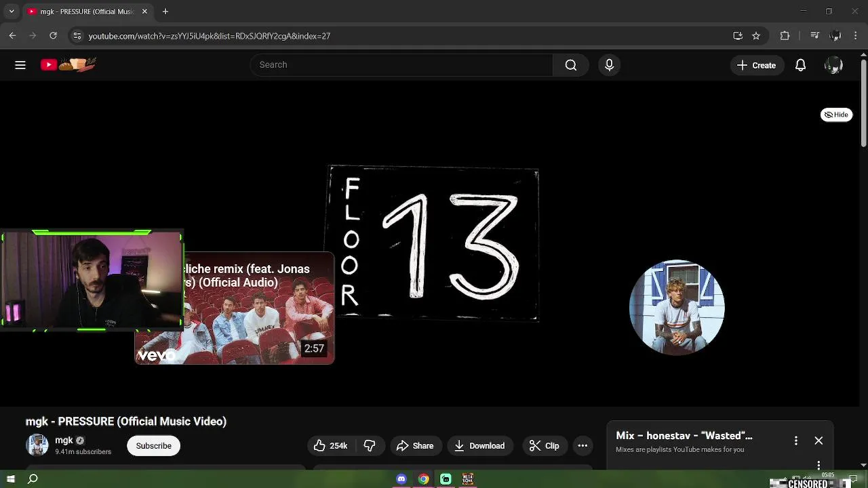Go back in the browser
Viewport: 868px width, 488px height.
pos(12,35)
